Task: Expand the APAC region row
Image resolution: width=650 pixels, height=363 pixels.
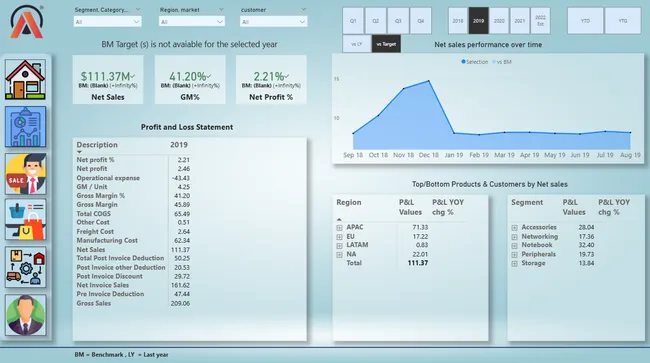Action: pyautogui.click(x=340, y=227)
